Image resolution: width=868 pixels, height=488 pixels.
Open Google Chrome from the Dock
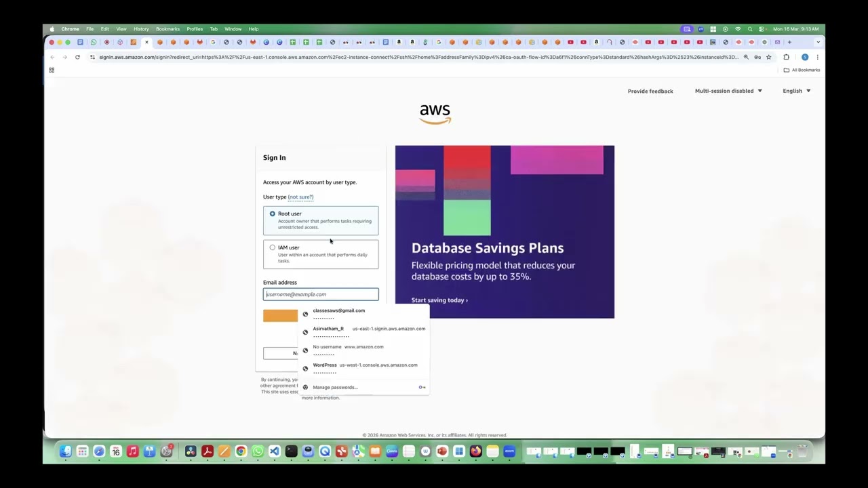(241, 451)
